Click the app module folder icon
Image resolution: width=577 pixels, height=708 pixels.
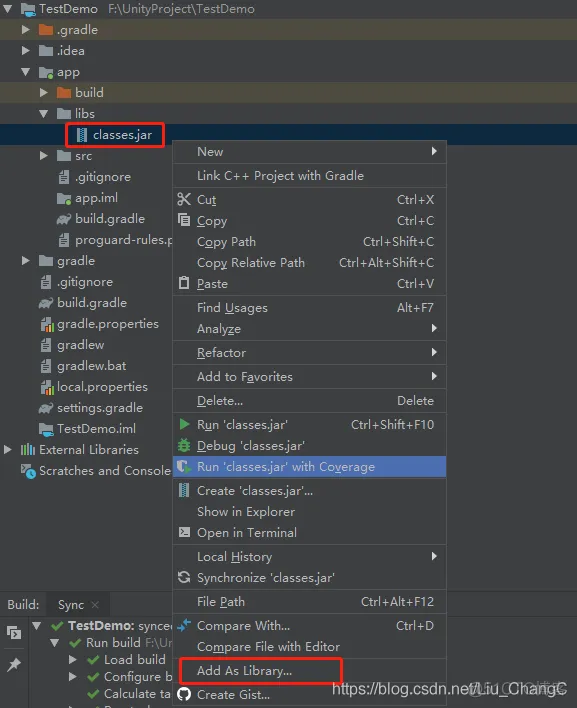pos(46,72)
